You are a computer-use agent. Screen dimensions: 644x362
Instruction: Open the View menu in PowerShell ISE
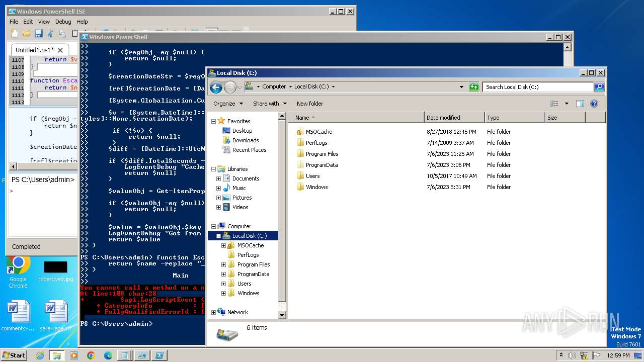pos(44,22)
